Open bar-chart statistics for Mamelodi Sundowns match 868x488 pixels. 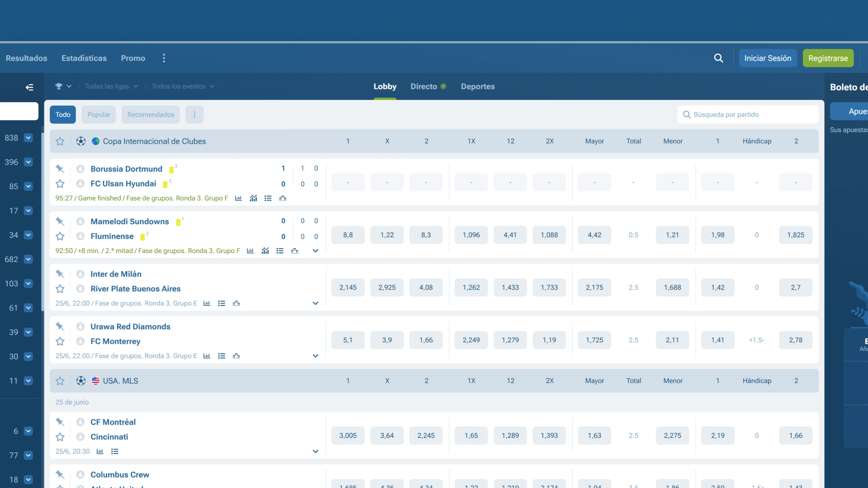coord(250,251)
